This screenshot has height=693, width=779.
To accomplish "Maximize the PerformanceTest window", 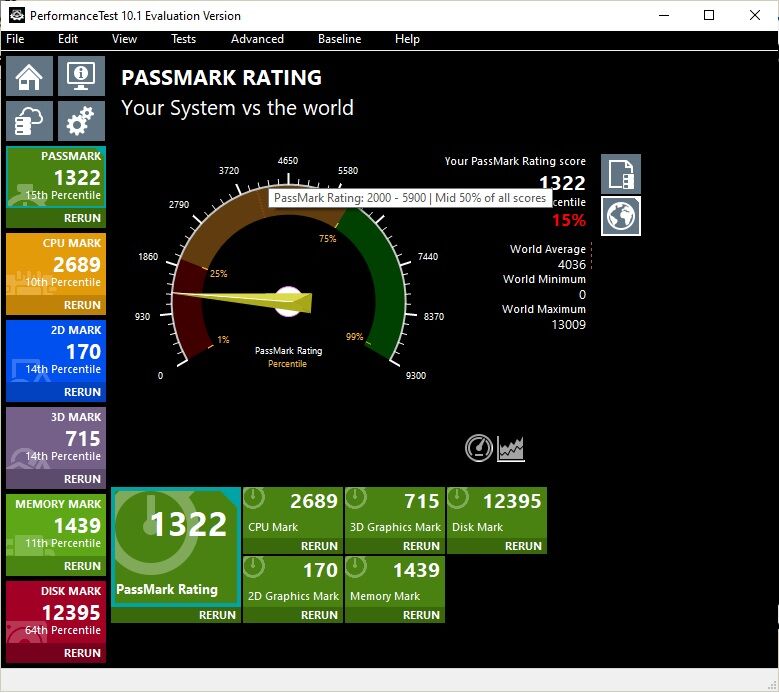I will click(x=709, y=15).
